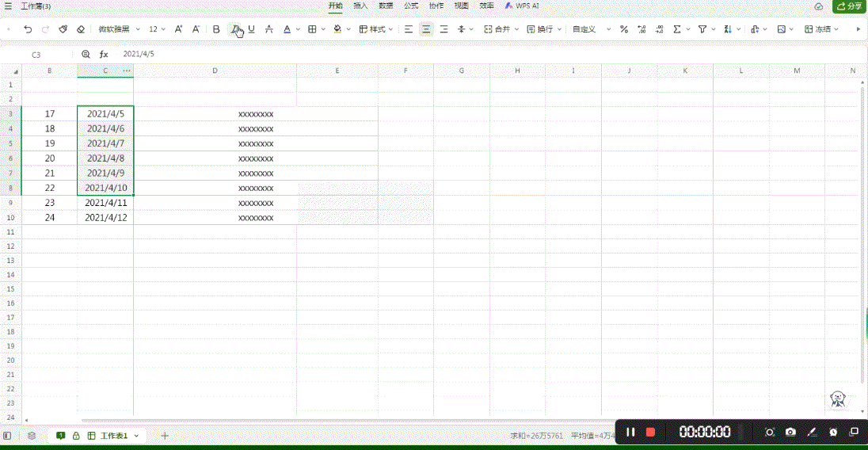Toggle italic formatting
The image size is (868, 450).
pyautogui.click(x=234, y=29)
